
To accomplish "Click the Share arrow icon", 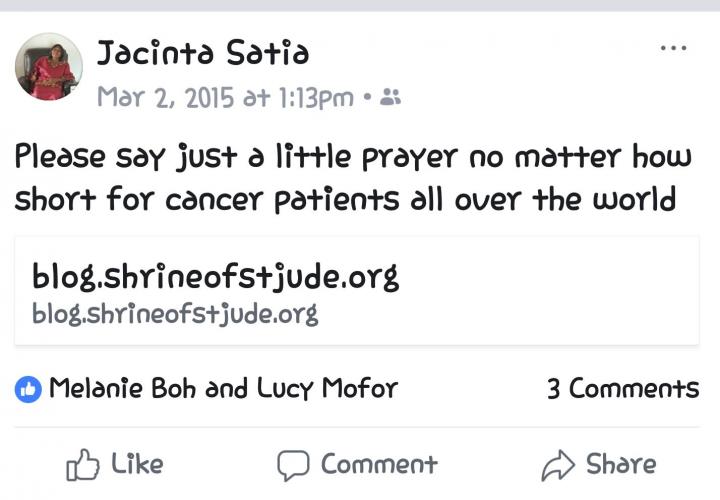I will click(x=555, y=465).
